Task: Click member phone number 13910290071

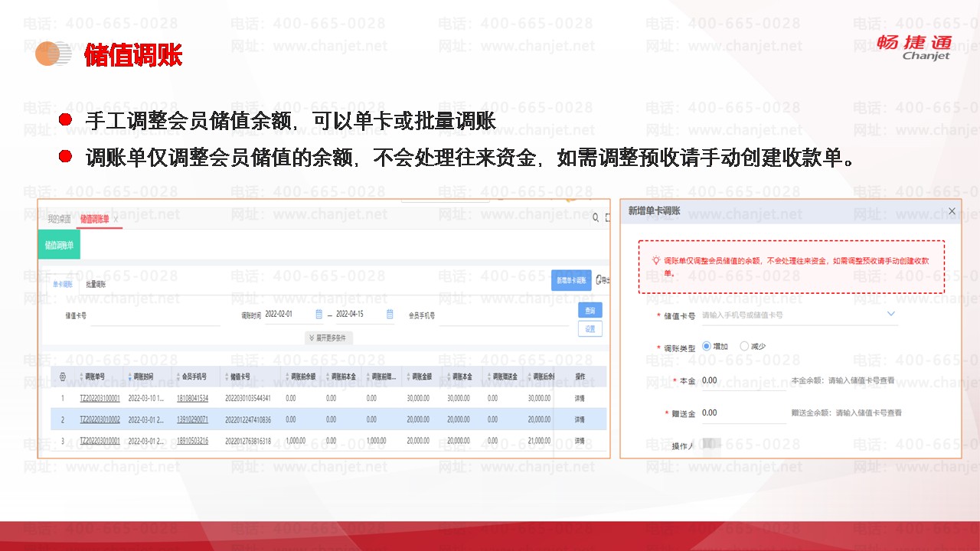Action: tap(192, 419)
